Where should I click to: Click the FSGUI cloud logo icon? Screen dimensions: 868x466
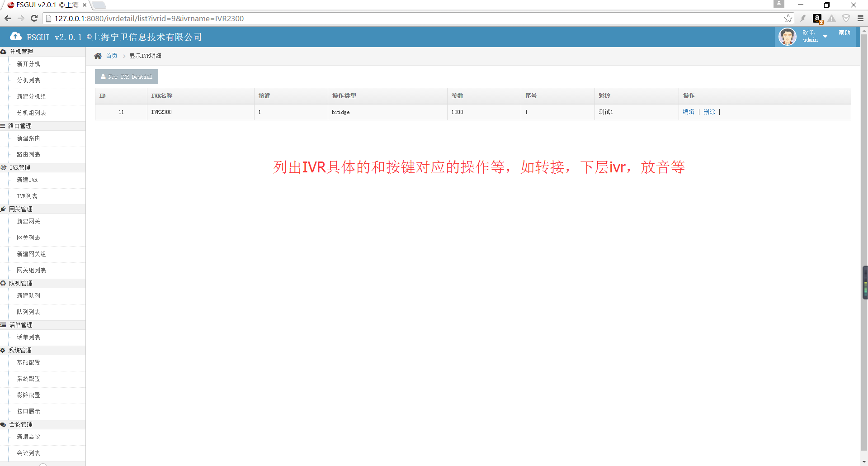pyautogui.click(x=16, y=37)
